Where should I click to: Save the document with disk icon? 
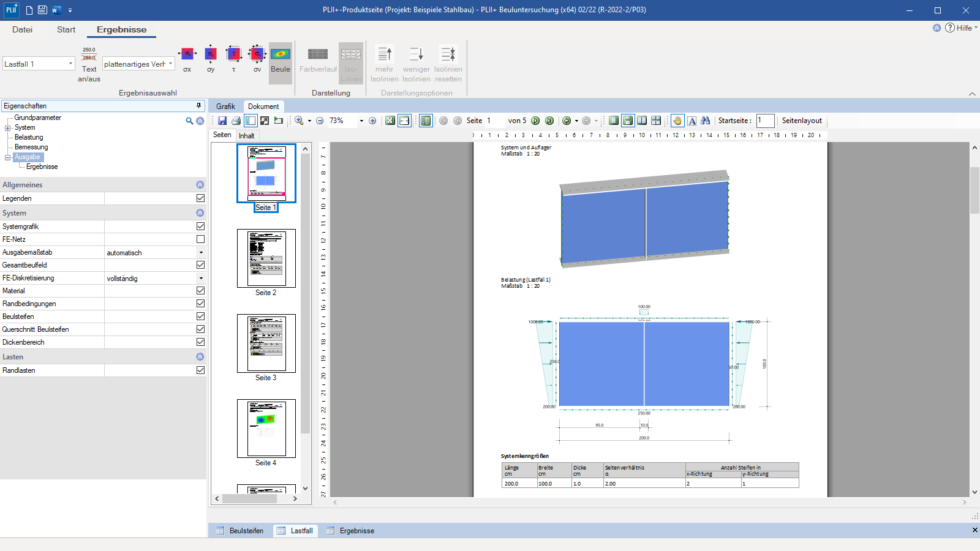(222, 121)
